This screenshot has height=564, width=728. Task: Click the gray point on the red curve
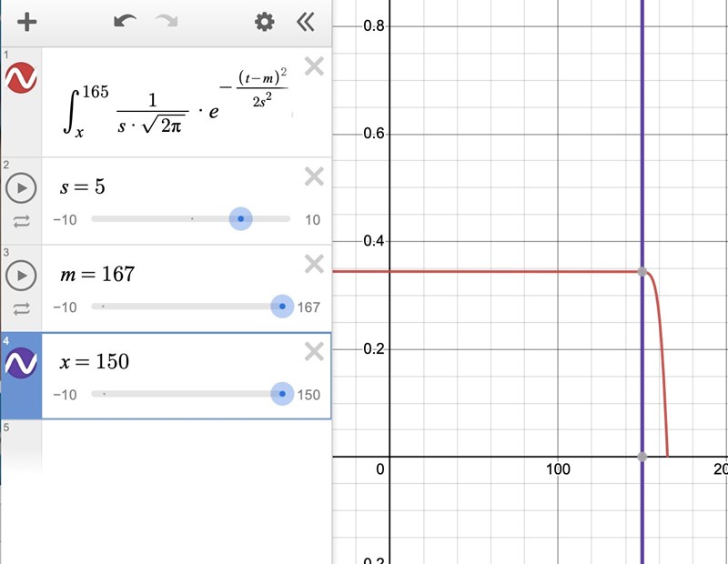[x=642, y=272]
